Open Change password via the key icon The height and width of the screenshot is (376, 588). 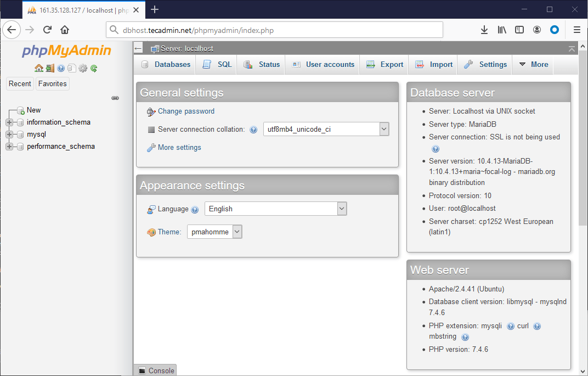pos(150,111)
